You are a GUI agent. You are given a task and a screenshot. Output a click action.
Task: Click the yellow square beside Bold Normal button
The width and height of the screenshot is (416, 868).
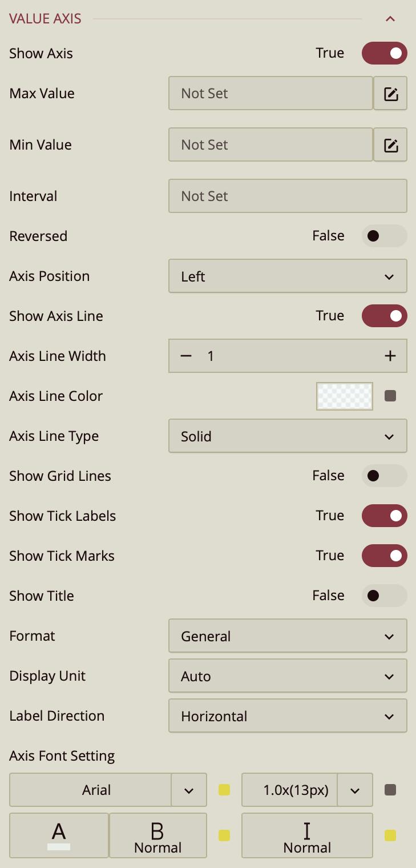[224, 835]
